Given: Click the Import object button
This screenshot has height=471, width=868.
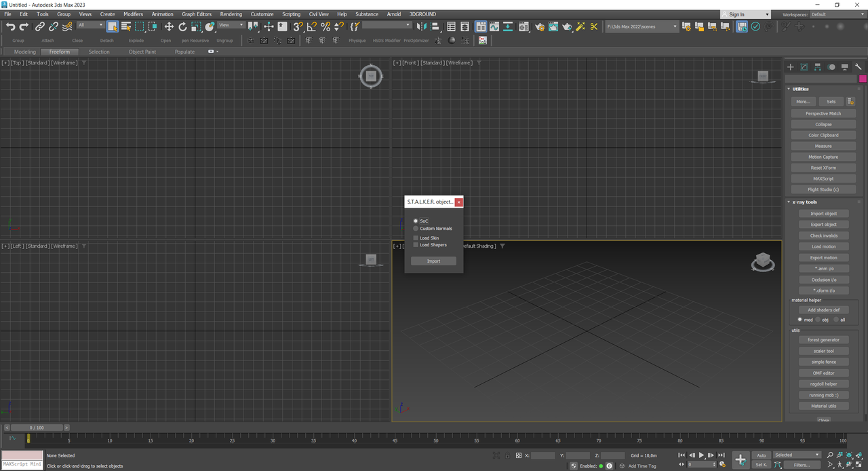Looking at the screenshot, I should [823, 214].
